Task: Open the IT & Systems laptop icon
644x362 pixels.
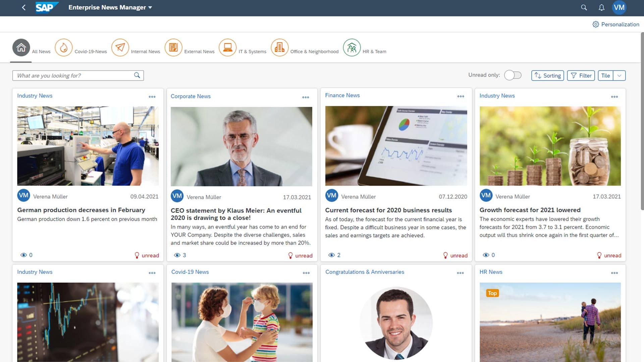Action: point(227,48)
